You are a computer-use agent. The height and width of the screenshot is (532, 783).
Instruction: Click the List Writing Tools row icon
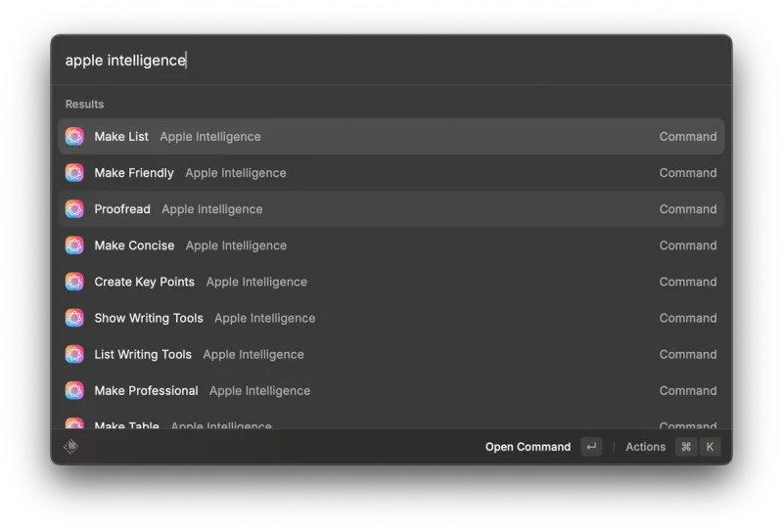coord(74,354)
